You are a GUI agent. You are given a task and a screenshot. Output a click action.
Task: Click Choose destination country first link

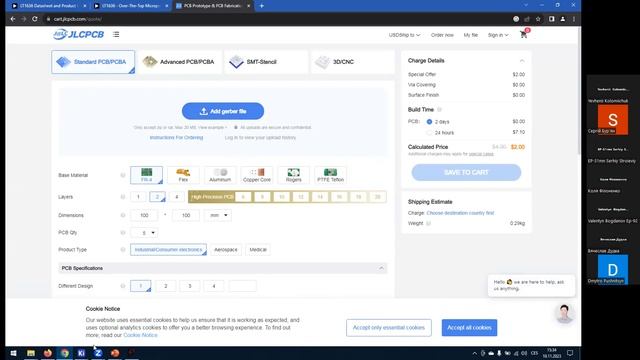tap(460, 213)
